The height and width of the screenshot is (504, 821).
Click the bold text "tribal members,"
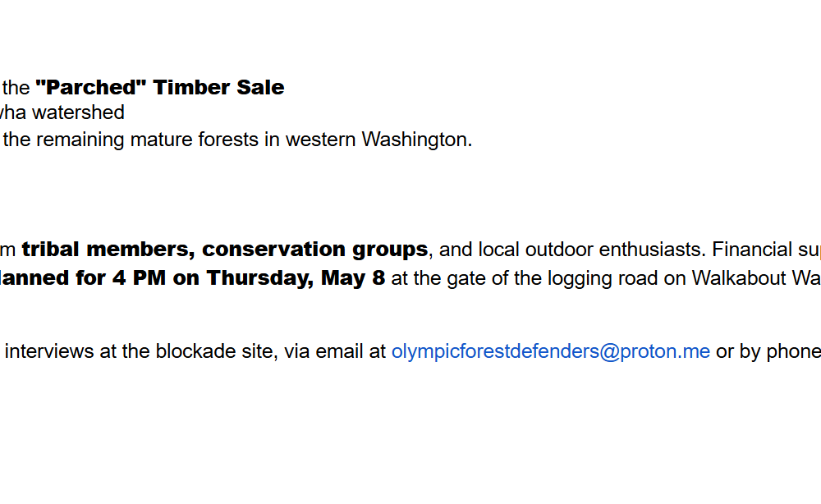coord(108,250)
